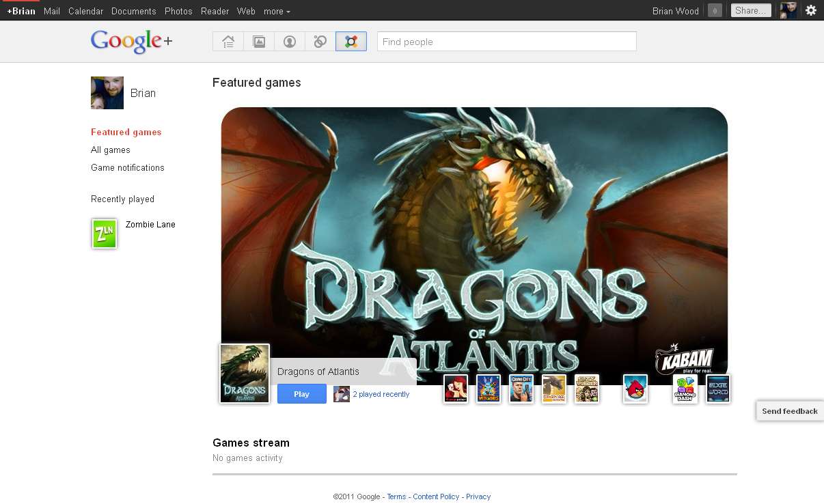Screen dimensions: 824x504
Task: Select the Edgeworld game thumbnail
Action: [x=718, y=389]
